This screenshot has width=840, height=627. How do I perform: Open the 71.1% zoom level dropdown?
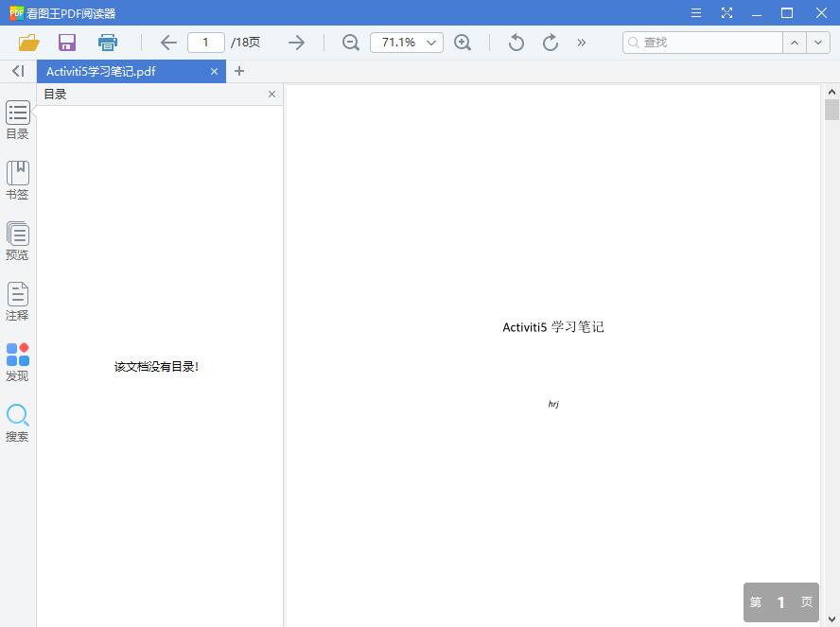406,43
